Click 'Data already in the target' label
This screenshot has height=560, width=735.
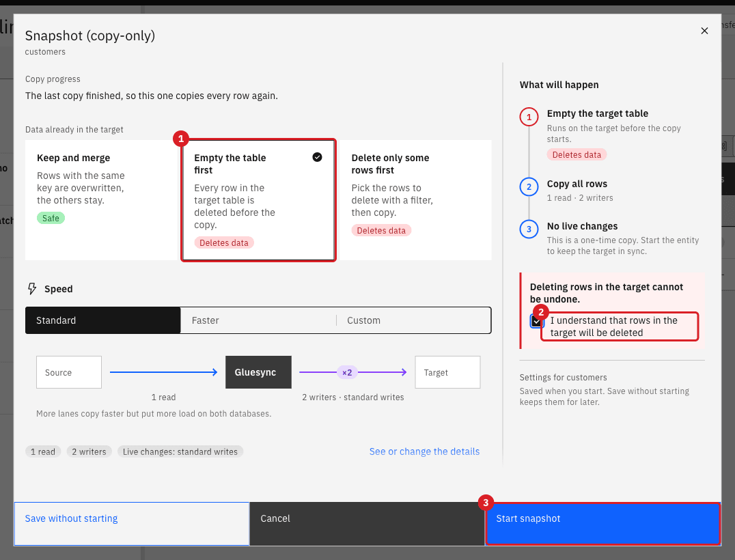pos(74,129)
